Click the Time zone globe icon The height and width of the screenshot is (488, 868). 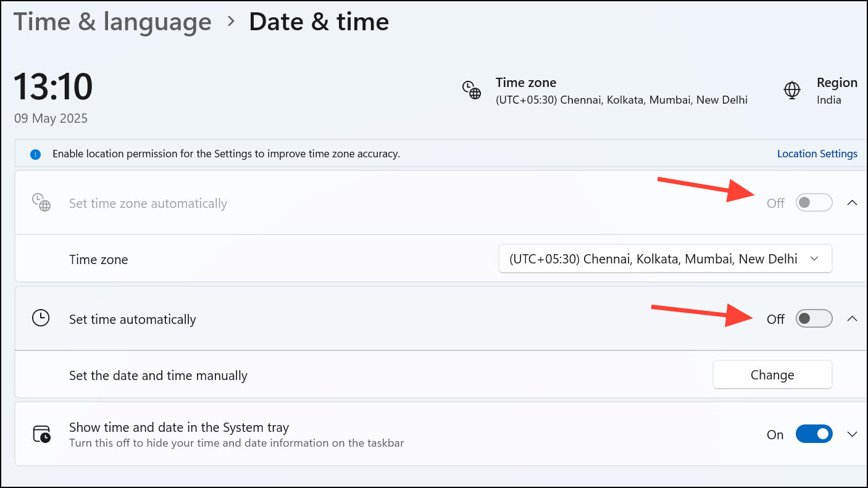pyautogui.click(x=472, y=90)
